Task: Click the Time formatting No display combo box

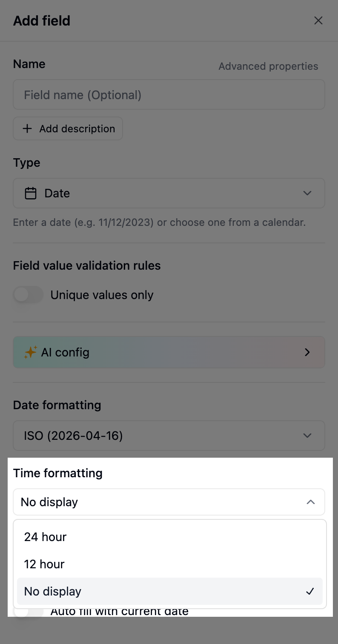Action: click(x=162, y=502)
